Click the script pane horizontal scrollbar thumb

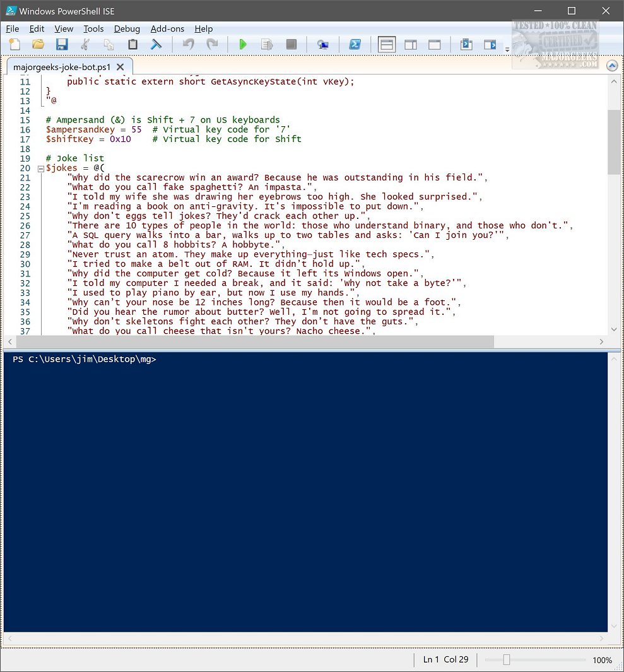point(255,341)
